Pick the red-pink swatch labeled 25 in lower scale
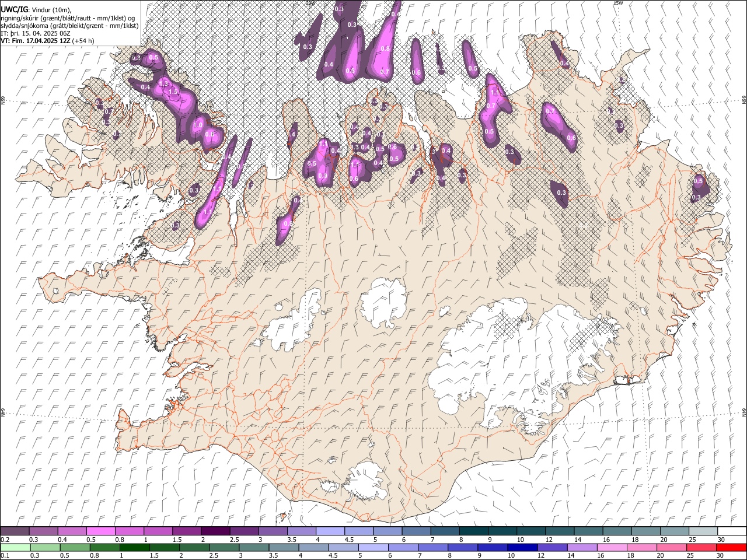Viewport: 747px width, 560px height. pyautogui.click(x=702, y=548)
